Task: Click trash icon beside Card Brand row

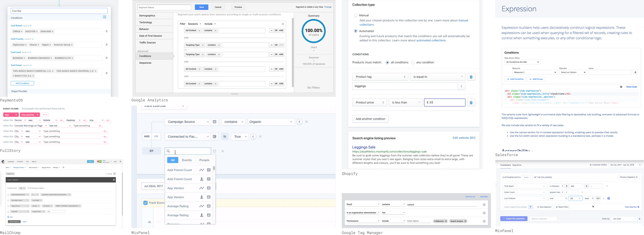Action: click(106, 31)
